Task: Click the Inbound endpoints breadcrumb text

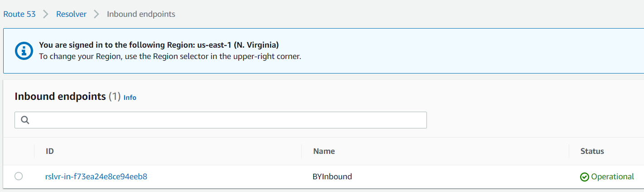Action: click(141, 14)
